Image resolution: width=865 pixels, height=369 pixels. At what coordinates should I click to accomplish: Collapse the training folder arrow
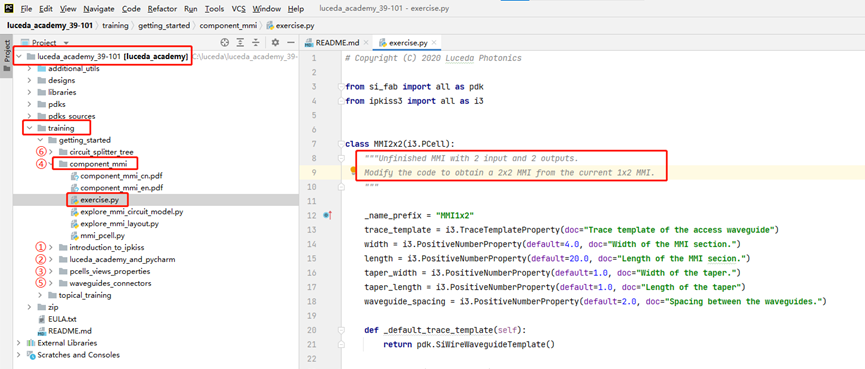click(30, 129)
